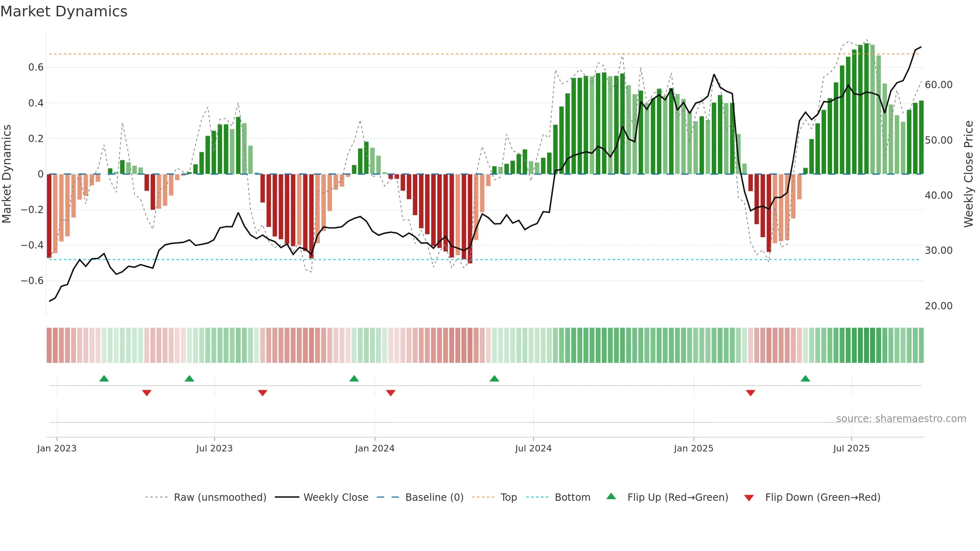Viewport: 980px width, 551px height.
Task: Toggle Flip Up (Red→Green) legend entry
Action: [667, 497]
